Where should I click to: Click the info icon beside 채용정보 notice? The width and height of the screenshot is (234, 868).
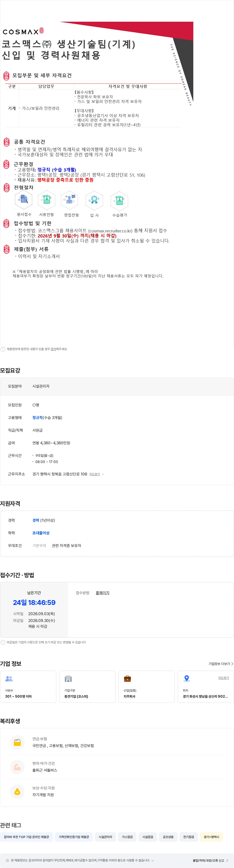(3, 349)
